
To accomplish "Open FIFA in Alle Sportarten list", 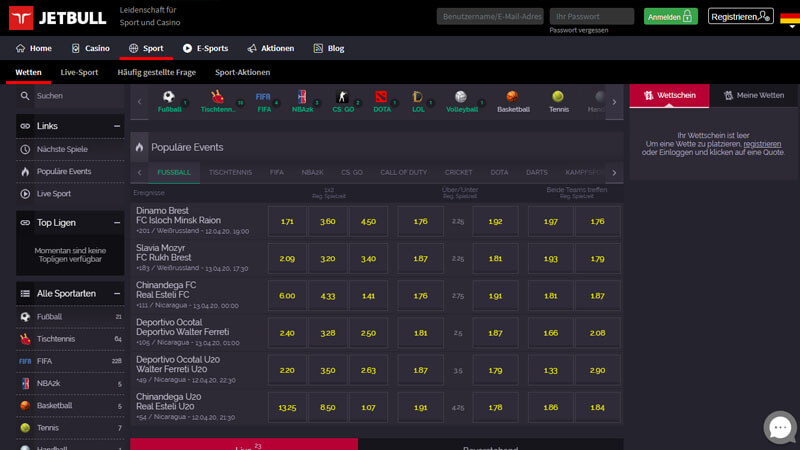I will [x=70, y=361].
